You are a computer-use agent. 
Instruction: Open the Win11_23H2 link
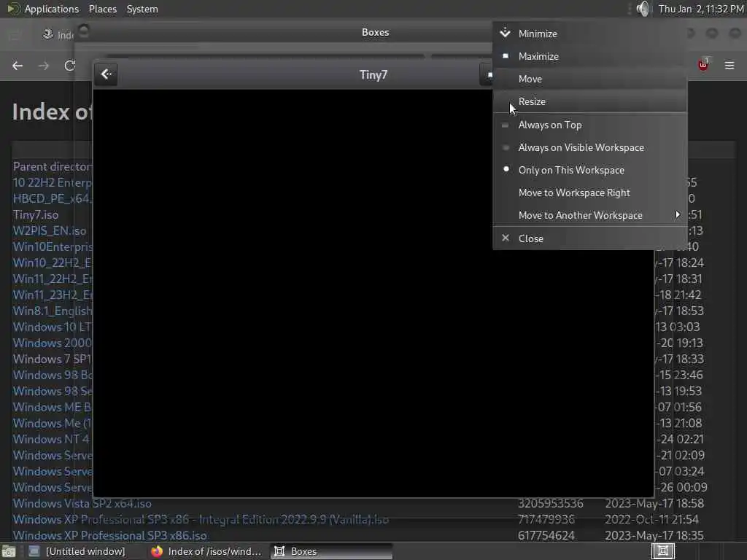click(x=53, y=295)
